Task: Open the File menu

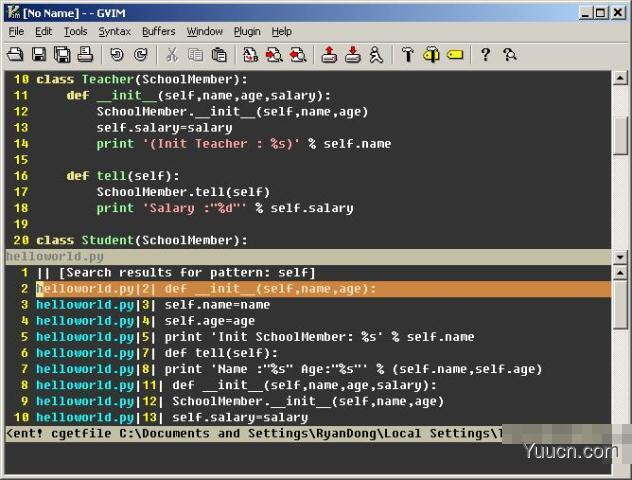Action: click(x=16, y=31)
